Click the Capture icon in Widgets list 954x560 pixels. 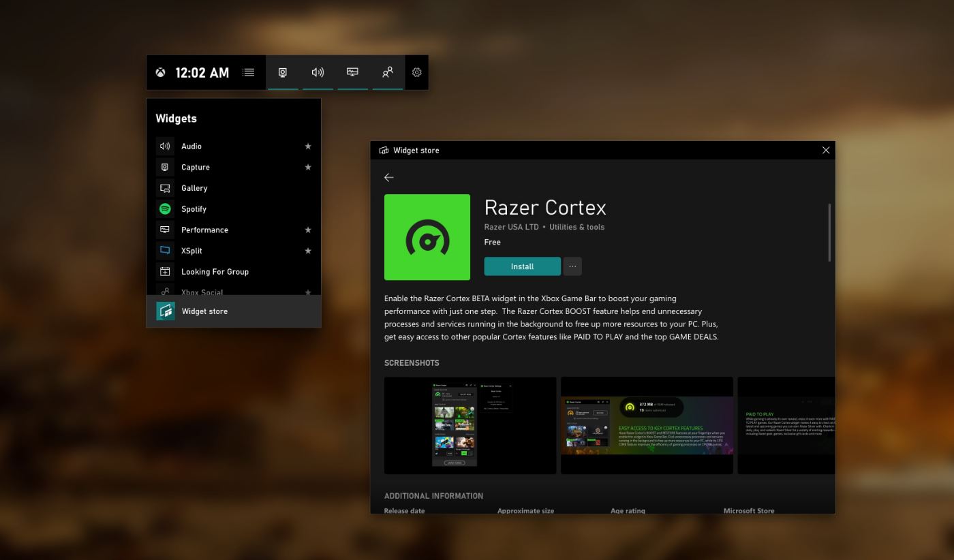[x=165, y=167]
